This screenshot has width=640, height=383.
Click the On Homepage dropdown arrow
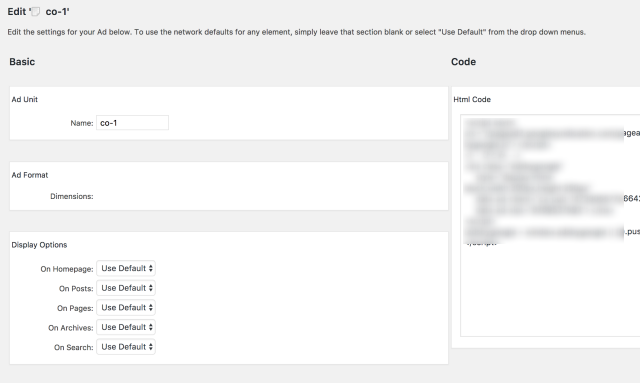pyautogui.click(x=151, y=268)
